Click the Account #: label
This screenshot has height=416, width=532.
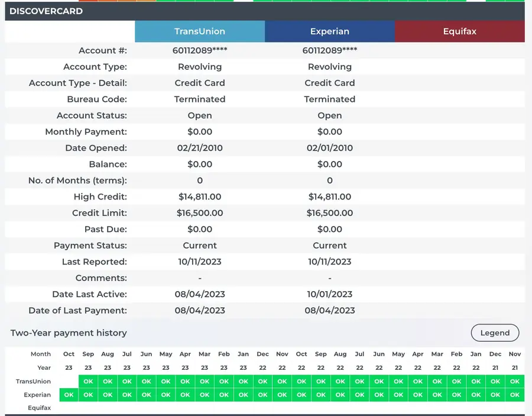pyautogui.click(x=103, y=51)
